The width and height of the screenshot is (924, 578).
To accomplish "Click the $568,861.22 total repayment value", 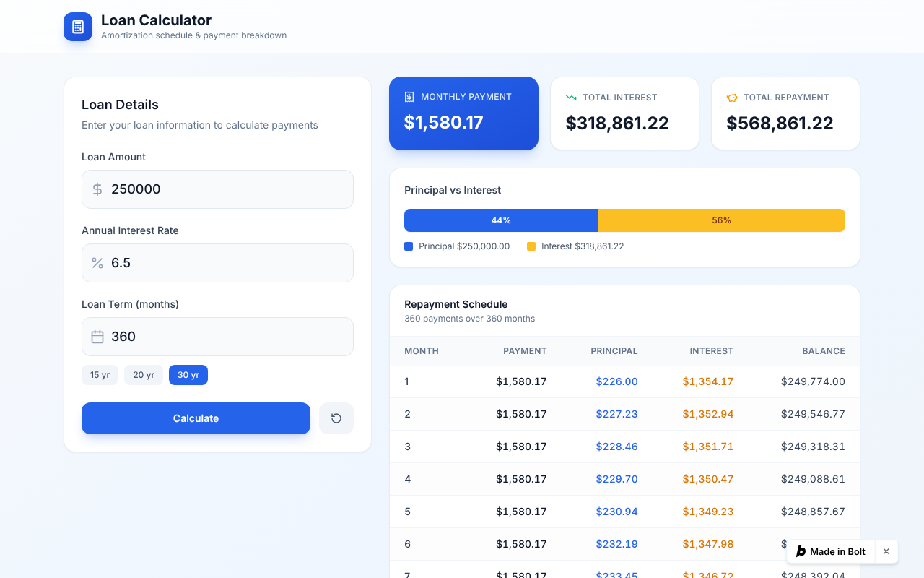I will point(780,123).
